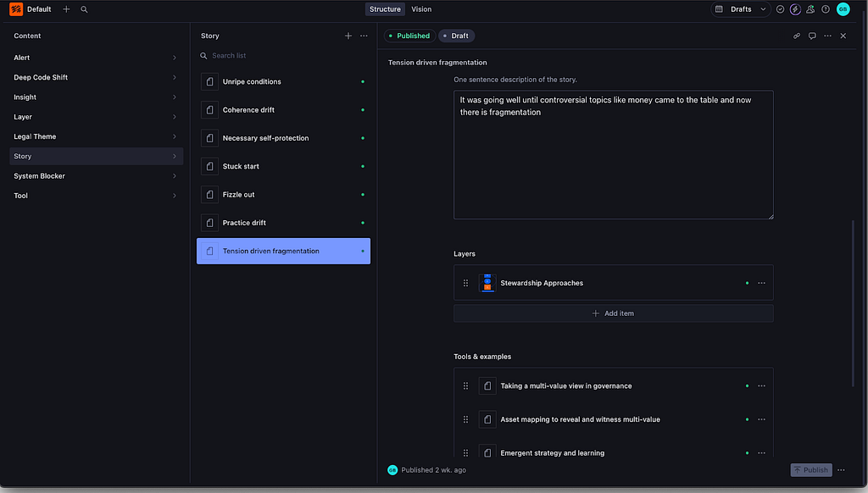The width and height of the screenshot is (868, 493).
Task: Switch to the Vision tab
Action: point(421,9)
